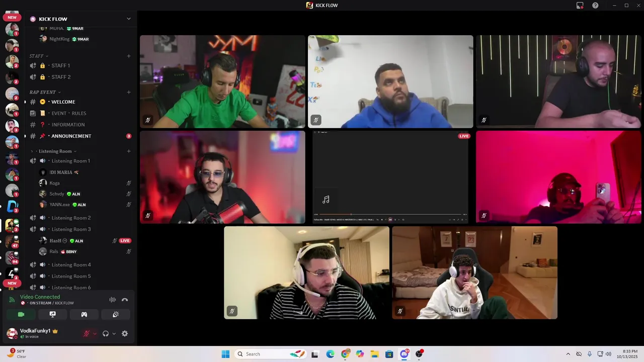Click the Share Your Screen icon
This screenshot has height=362, width=644.
[x=52, y=314]
